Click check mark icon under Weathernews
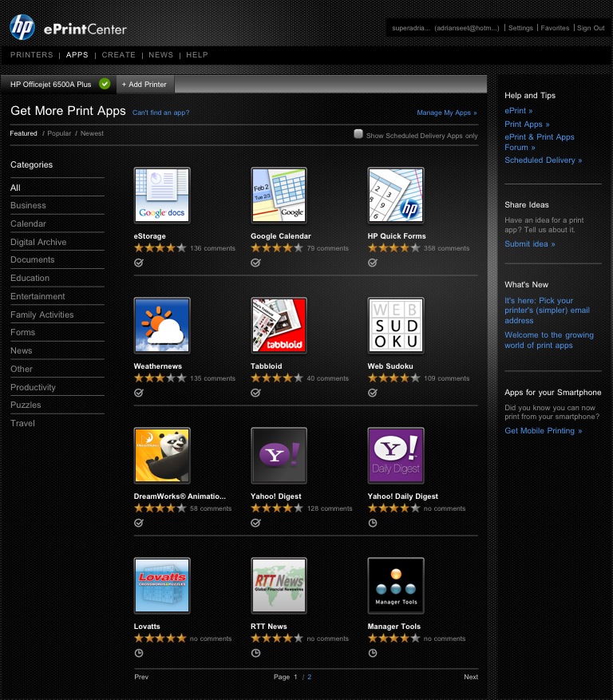613x700 pixels. click(139, 393)
